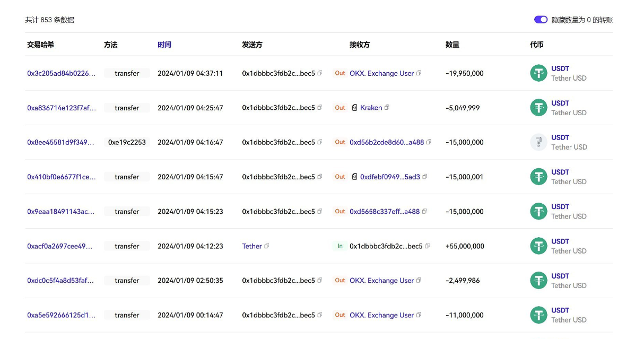This screenshot has width=644, height=339.
Task: Open receiver 0xd5658c337eff...a488 address
Action: pyautogui.click(x=385, y=211)
